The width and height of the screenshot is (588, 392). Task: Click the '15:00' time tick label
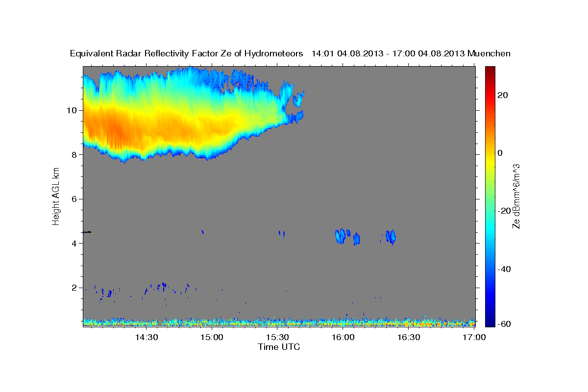coord(212,337)
